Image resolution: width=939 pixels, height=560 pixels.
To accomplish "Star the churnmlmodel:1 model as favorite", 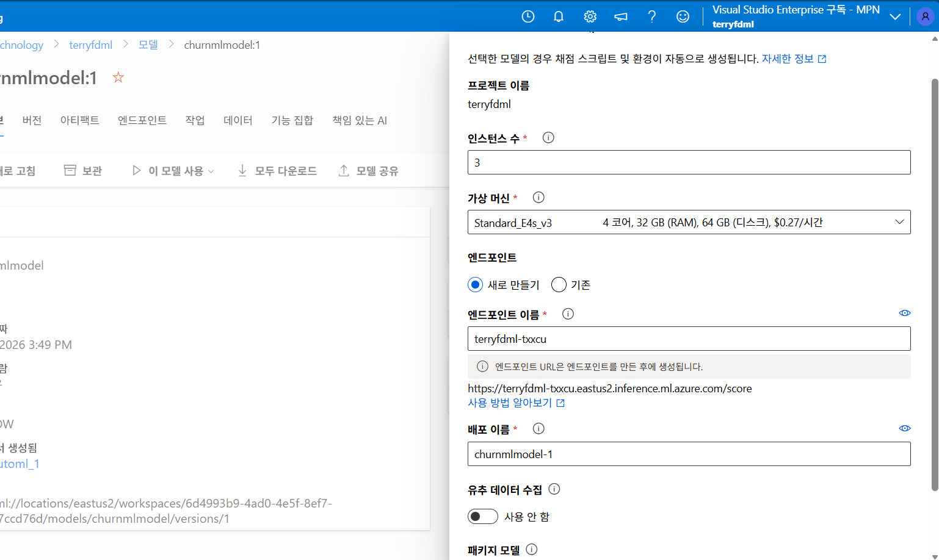I will 118,77.
